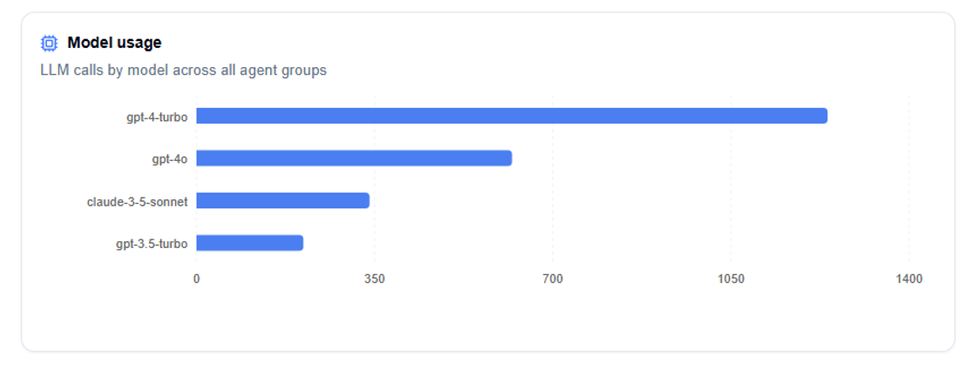
Task: Click the 700 tick on x-axis
Action: 552,279
